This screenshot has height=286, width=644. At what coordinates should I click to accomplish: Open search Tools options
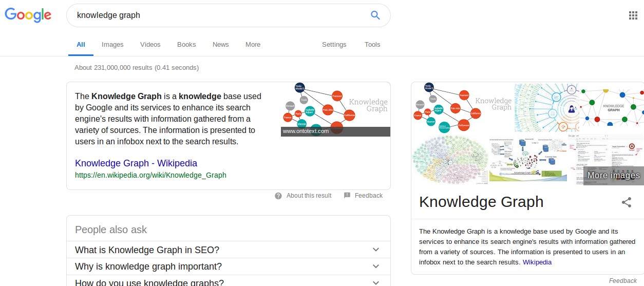(x=372, y=45)
